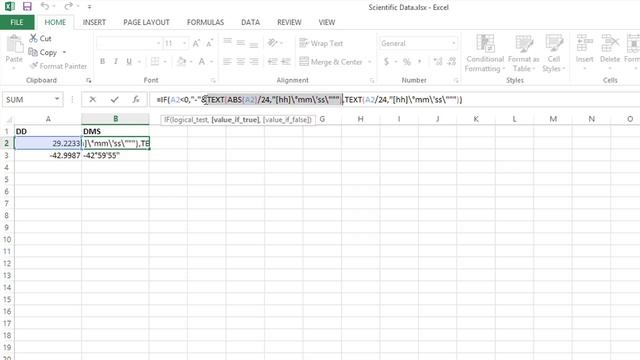Click the Paste clipboard icon
The width and height of the screenshot is (640, 360).
tap(14, 44)
